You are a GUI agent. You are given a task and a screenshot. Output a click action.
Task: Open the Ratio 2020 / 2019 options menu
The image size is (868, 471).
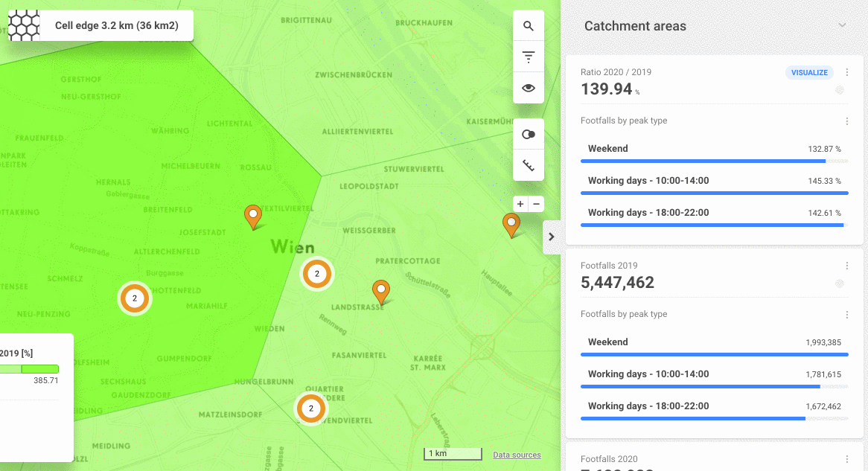(847, 73)
